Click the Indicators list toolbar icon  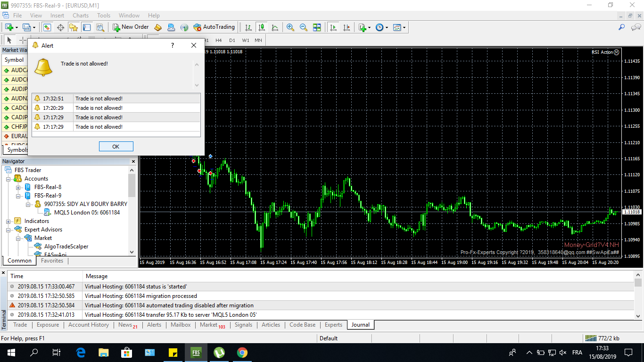pyautogui.click(x=362, y=27)
